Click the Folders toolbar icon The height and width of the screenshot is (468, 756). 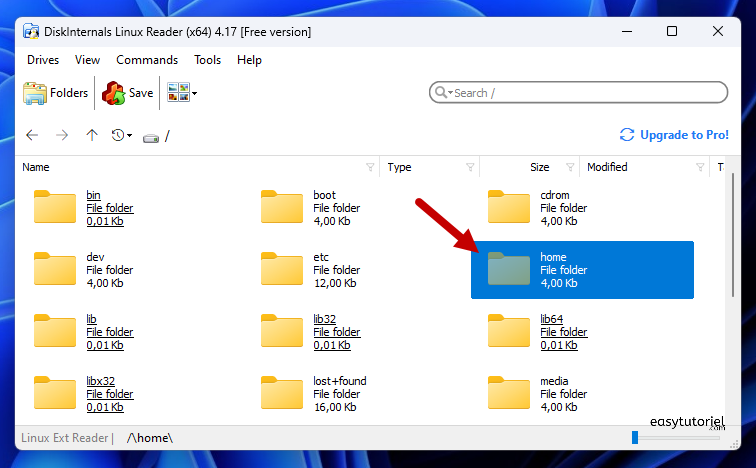point(37,93)
